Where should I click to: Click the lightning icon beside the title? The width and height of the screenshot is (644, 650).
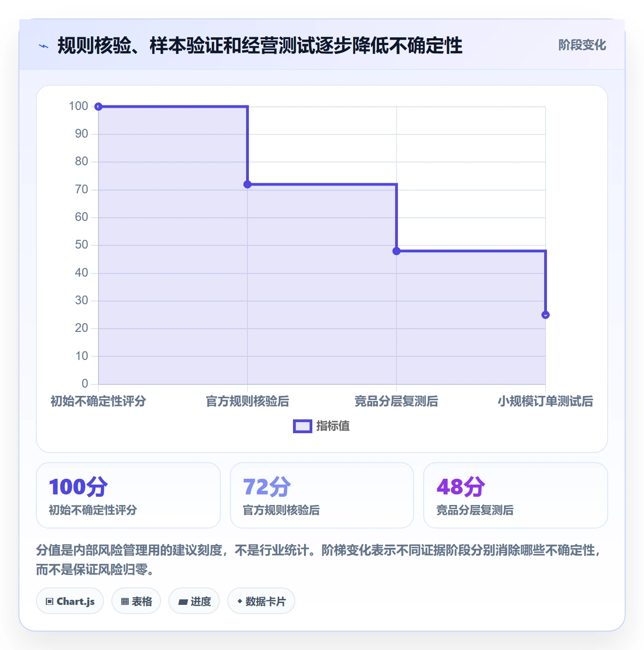click(x=44, y=46)
